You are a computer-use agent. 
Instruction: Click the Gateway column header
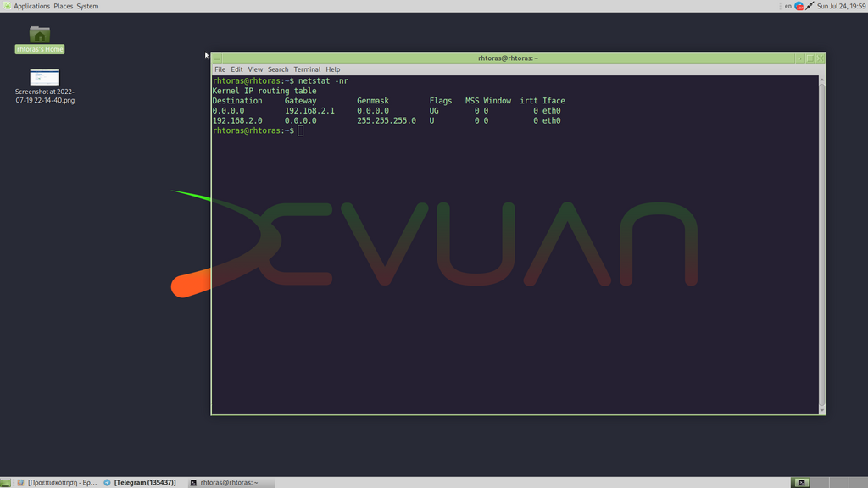(301, 101)
